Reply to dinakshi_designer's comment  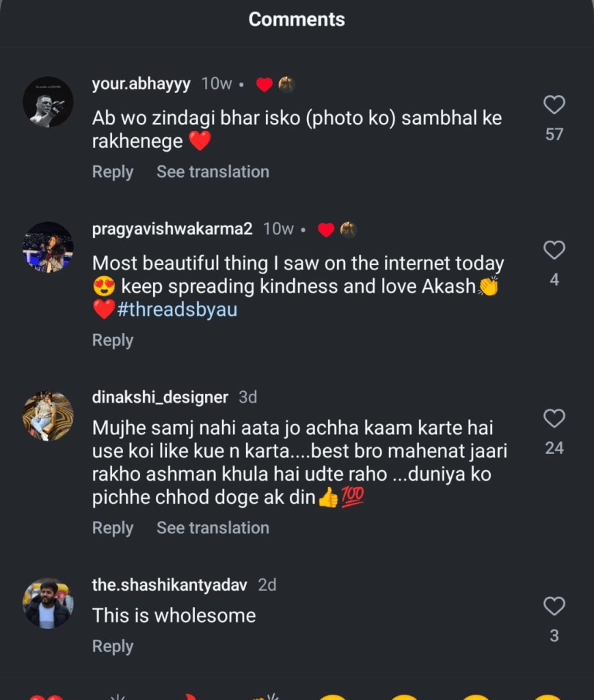[x=113, y=528]
